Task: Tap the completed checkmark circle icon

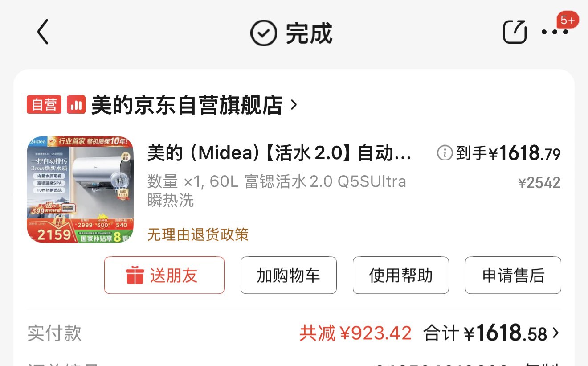Action: click(264, 33)
